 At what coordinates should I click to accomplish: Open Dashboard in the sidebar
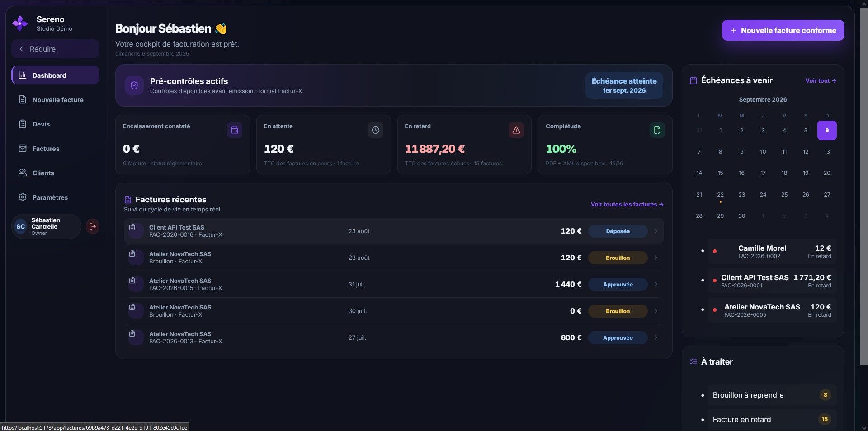pos(55,75)
